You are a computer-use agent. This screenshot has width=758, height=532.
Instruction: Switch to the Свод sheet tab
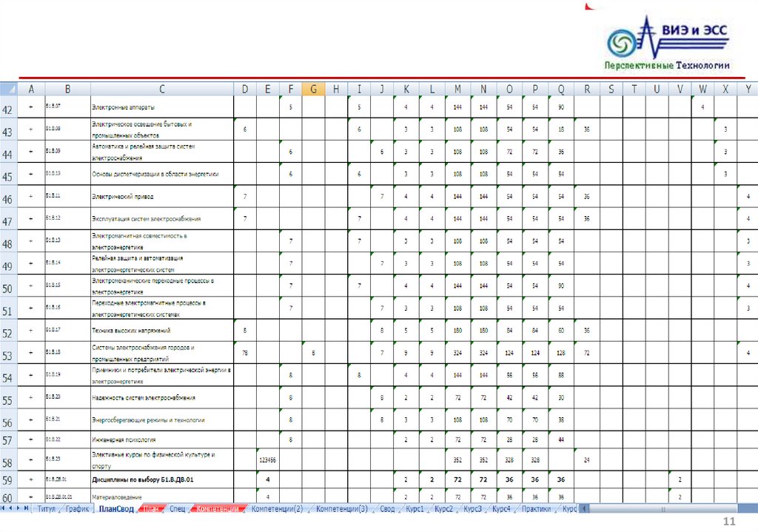tap(387, 509)
